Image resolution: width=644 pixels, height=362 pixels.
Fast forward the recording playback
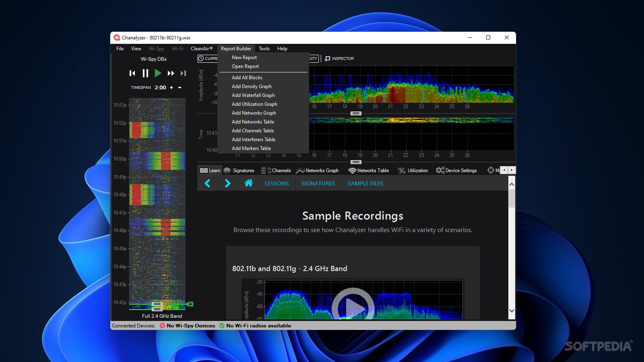[171, 73]
